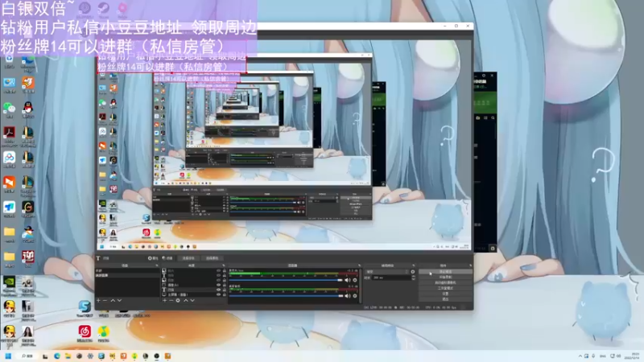The image size is (644, 362).
Task: Open Tencent Meeting desktop shortcut
Action: pos(9,208)
